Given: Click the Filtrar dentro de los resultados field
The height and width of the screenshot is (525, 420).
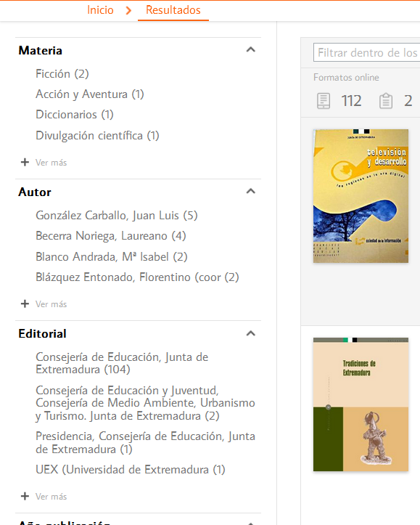Looking at the screenshot, I should click(x=366, y=52).
